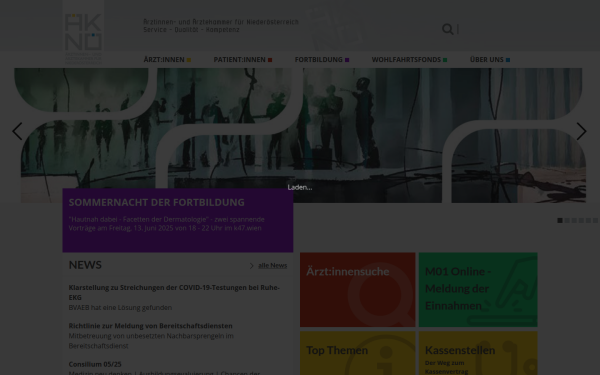The image size is (600, 375).
Task: Click the 'alle News' link
Action: point(272,265)
